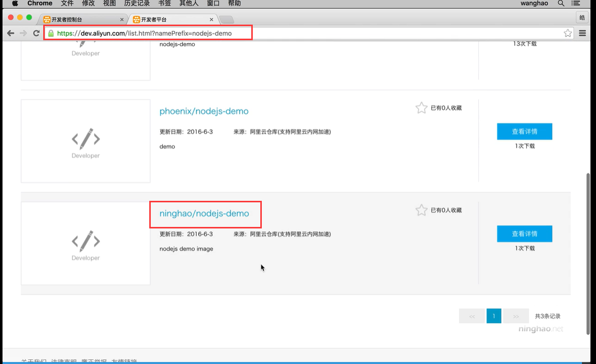The image size is (596, 364).
Task: Go back with browser back arrow
Action: [x=11, y=34]
